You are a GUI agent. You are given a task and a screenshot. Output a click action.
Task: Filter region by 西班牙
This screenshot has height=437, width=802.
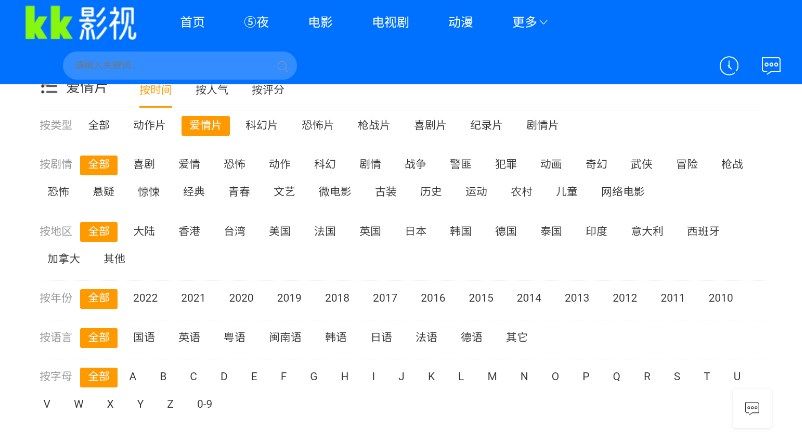[703, 231]
